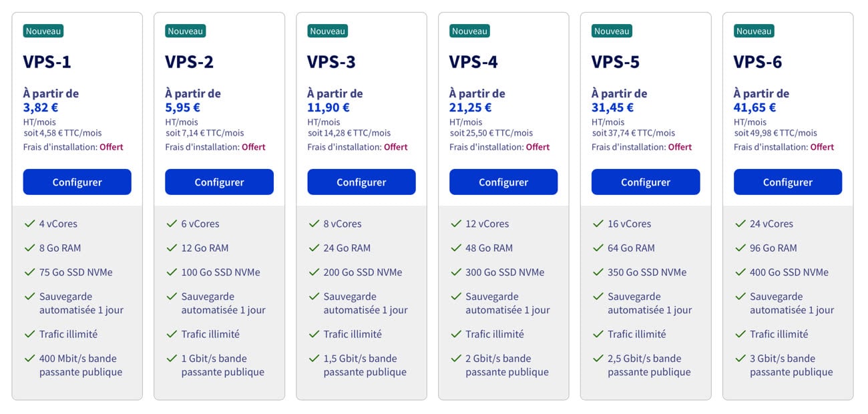
Task: Click the 3,82 € price on VPS-1
Action: point(41,108)
